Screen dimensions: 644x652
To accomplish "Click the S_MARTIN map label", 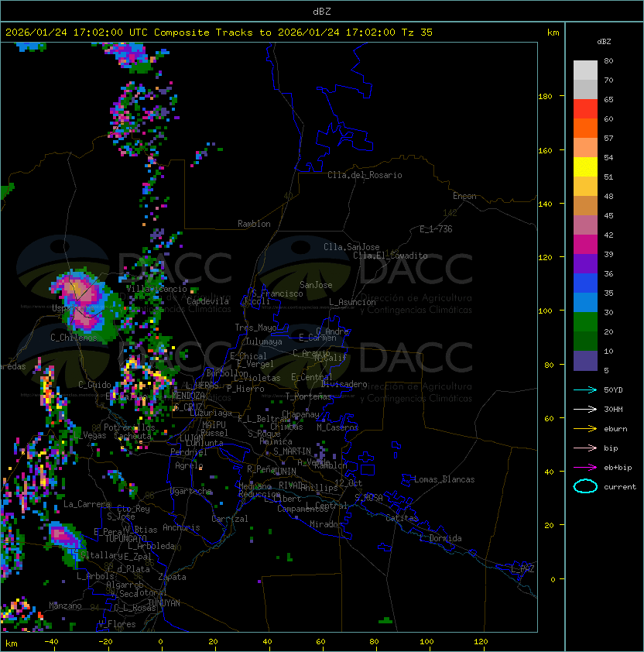I will (x=292, y=451).
